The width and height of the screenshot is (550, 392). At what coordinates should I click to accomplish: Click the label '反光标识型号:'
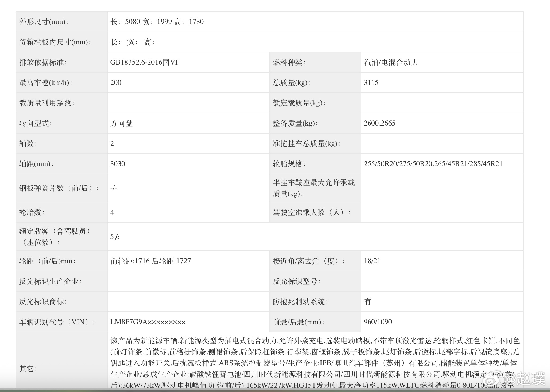(296, 281)
